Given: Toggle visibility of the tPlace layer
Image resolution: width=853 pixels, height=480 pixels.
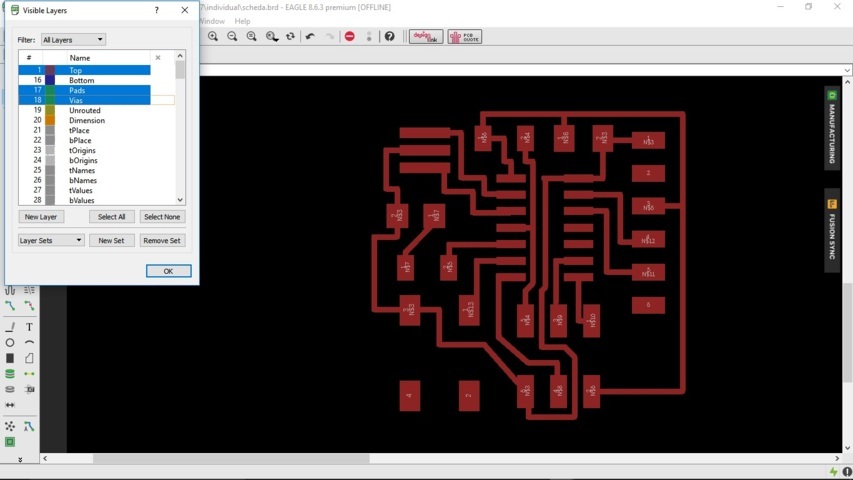Looking at the screenshot, I should point(84,130).
